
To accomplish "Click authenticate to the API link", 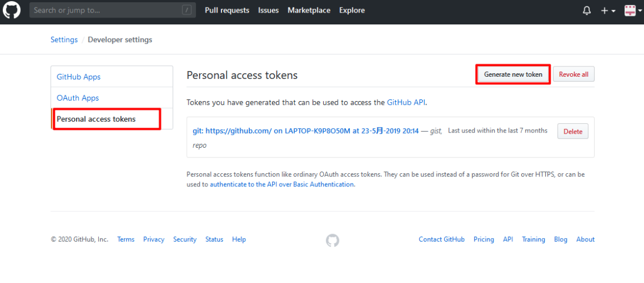I will point(282,184).
